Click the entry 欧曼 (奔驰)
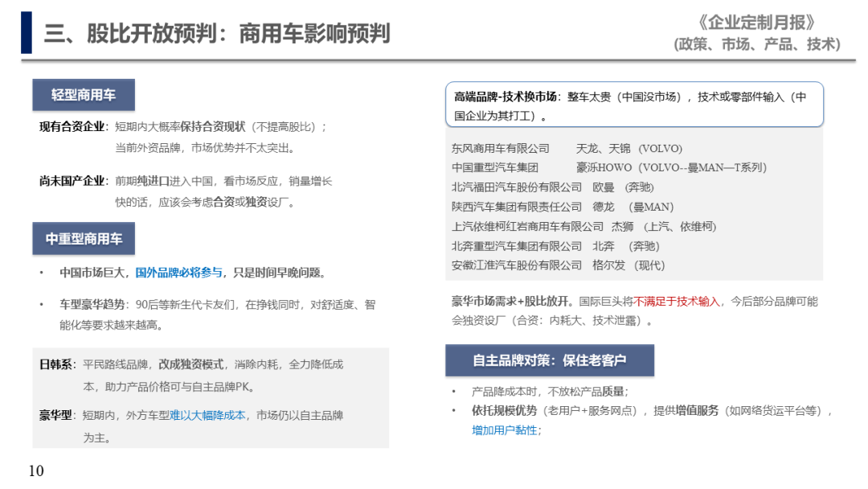 (x=623, y=187)
